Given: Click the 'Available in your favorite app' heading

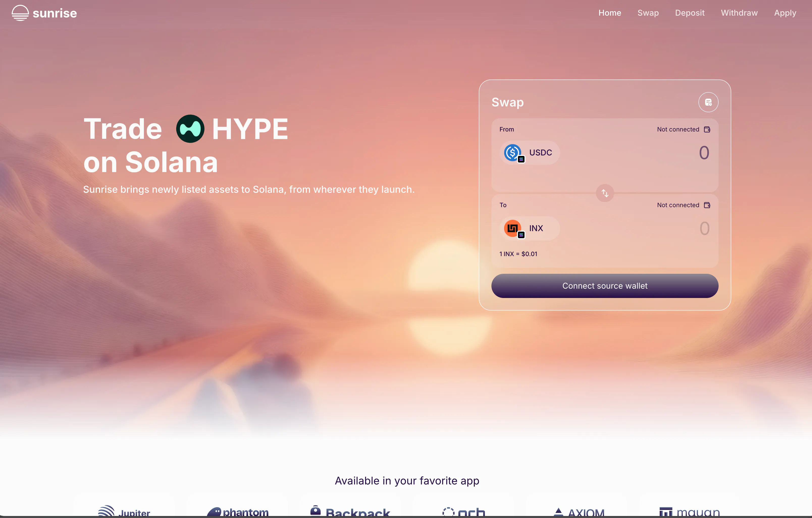Looking at the screenshot, I should click(407, 481).
